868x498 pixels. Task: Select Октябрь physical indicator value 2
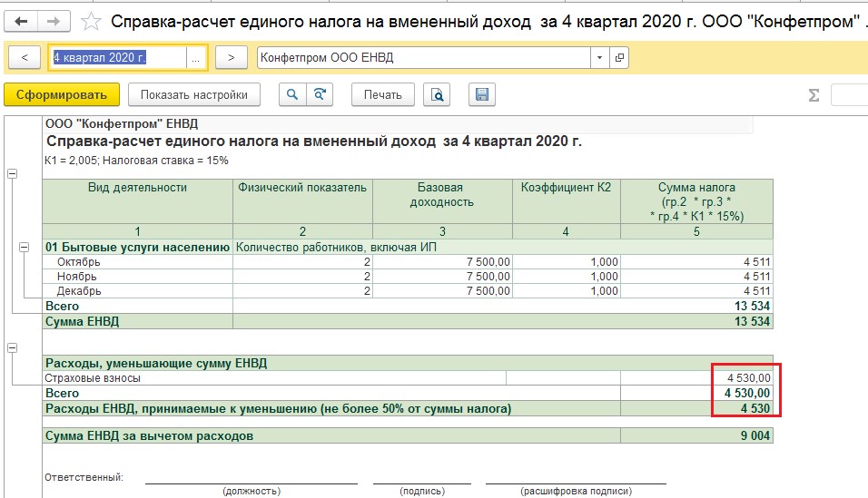click(x=303, y=262)
